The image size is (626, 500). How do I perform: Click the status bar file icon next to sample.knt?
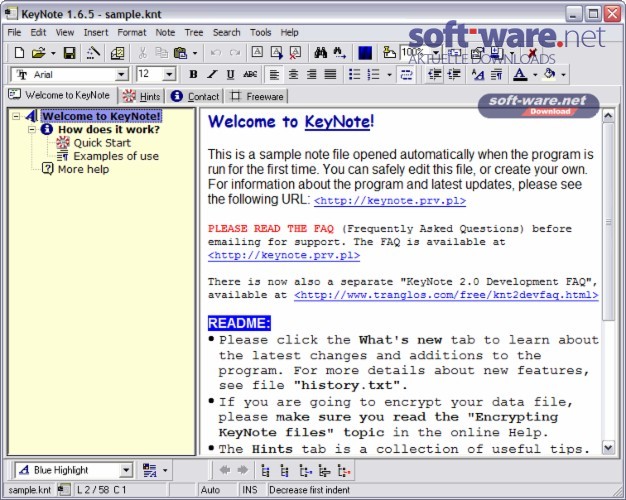point(63,490)
